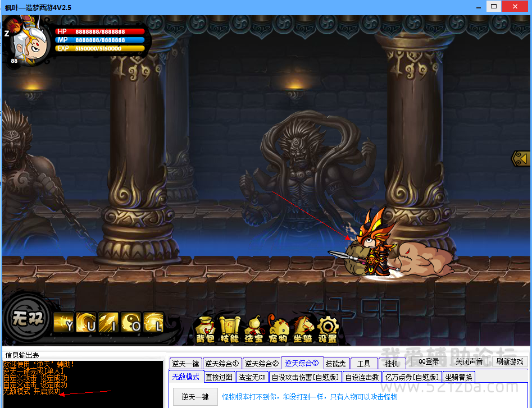The height and width of the screenshot is (408, 532).
Task: Open the 宠物 pet icon
Action: click(x=278, y=330)
